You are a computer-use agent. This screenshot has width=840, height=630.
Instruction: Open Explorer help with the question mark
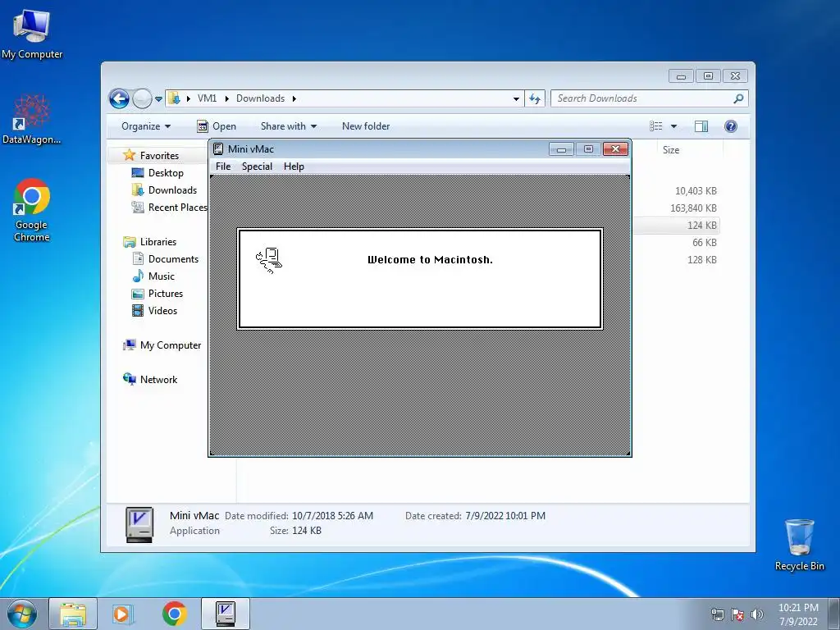[x=731, y=126]
